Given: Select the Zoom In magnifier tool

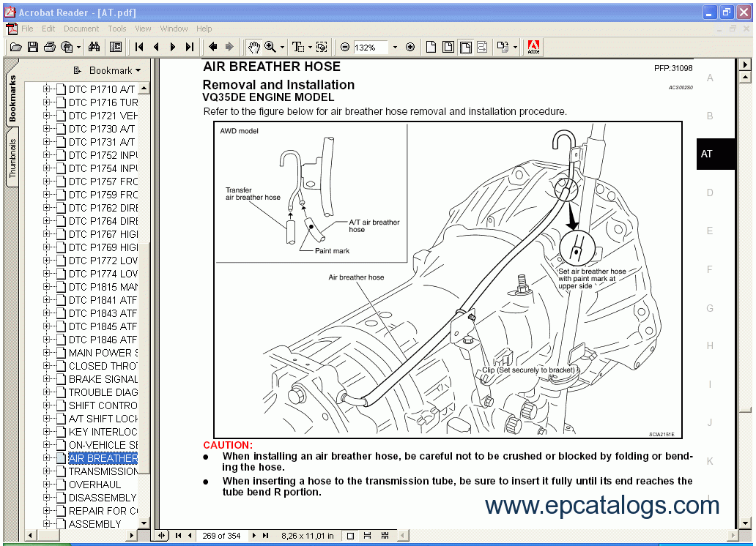Looking at the screenshot, I should click(x=270, y=47).
